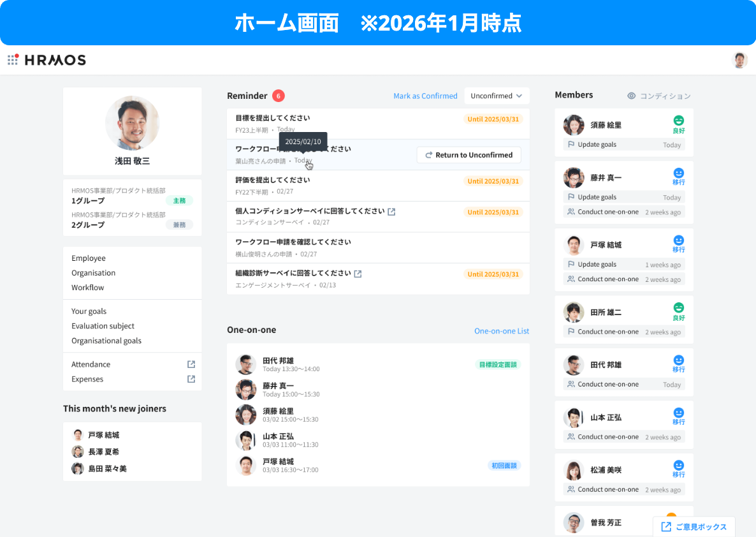The width and height of the screenshot is (756, 537).
Task: Click 浅田 敬三's large profile photo
Action: 132,123
